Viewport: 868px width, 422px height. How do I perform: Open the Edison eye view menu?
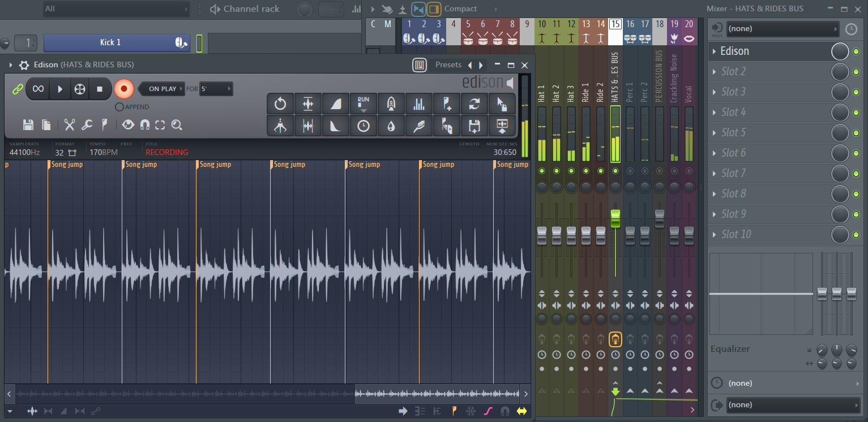click(129, 125)
